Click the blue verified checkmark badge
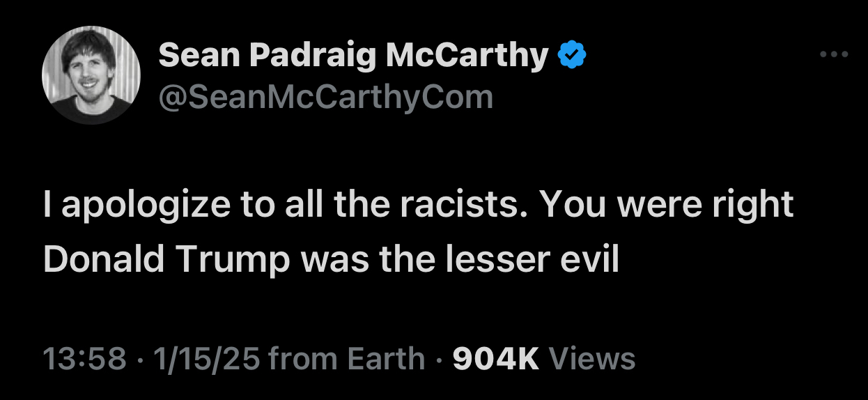 click(573, 55)
